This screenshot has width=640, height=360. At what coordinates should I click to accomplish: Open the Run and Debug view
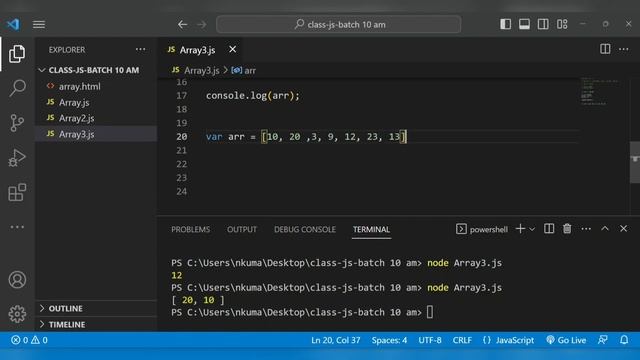coord(17,158)
